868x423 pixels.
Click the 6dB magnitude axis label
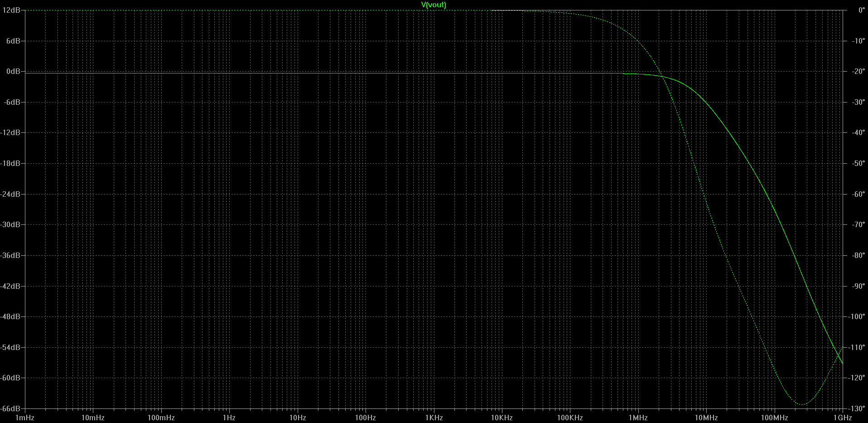coord(13,41)
